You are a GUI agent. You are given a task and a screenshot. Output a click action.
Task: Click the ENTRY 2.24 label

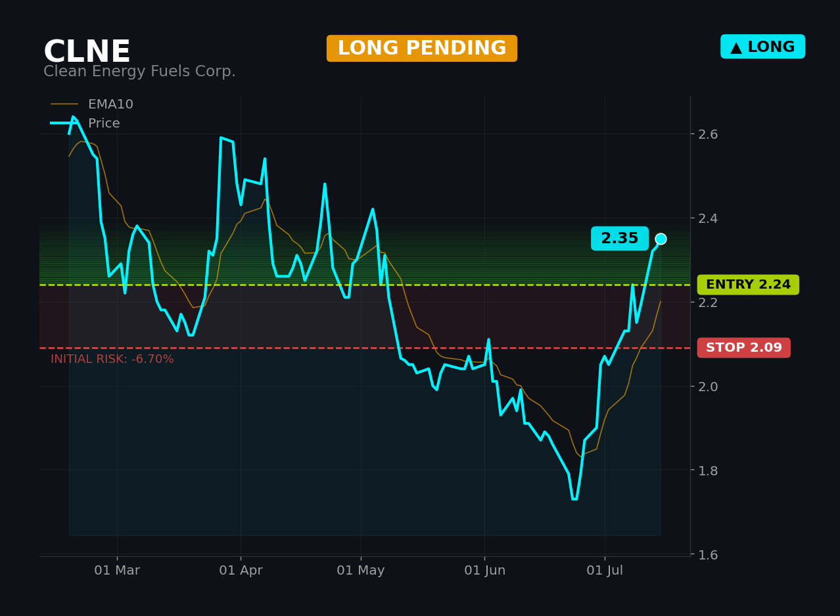point(748,285)
